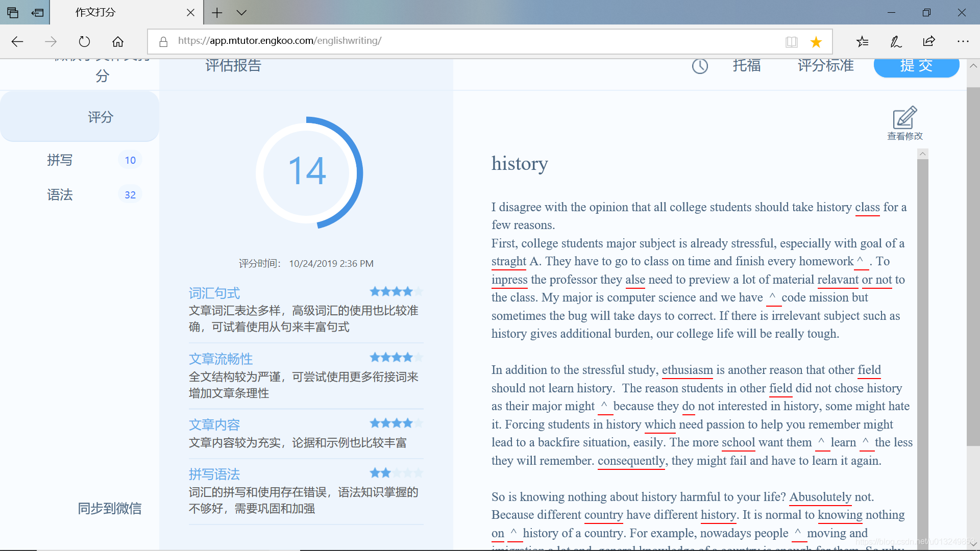The height and width of the screenshot is (551, 980).
Task: Click 同步到微信 sync link
Action: [109, 508]
